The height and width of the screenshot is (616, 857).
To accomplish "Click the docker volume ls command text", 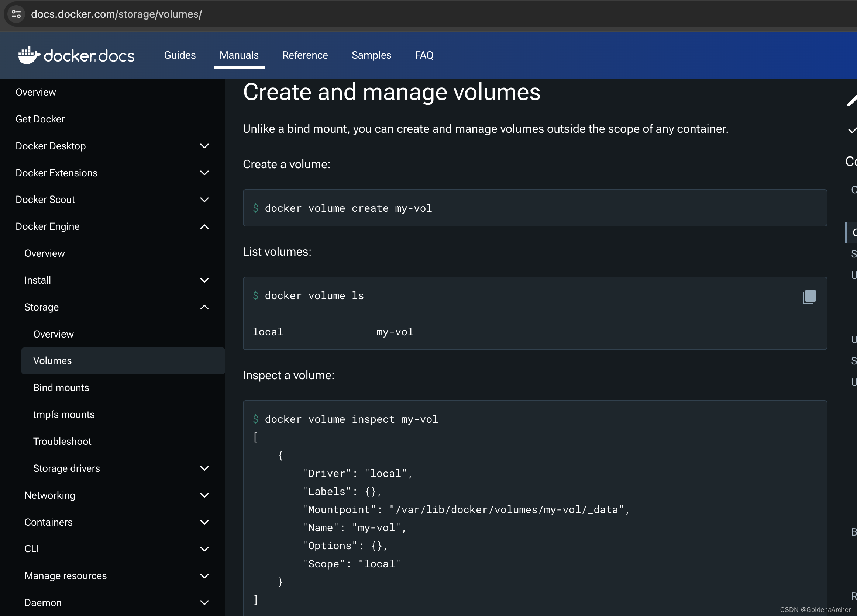I will click(314, 296).
